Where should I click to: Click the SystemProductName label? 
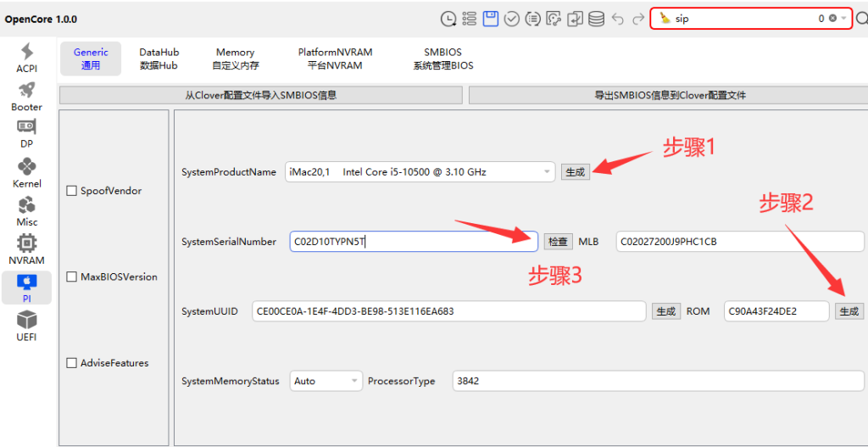pos(229,172)
